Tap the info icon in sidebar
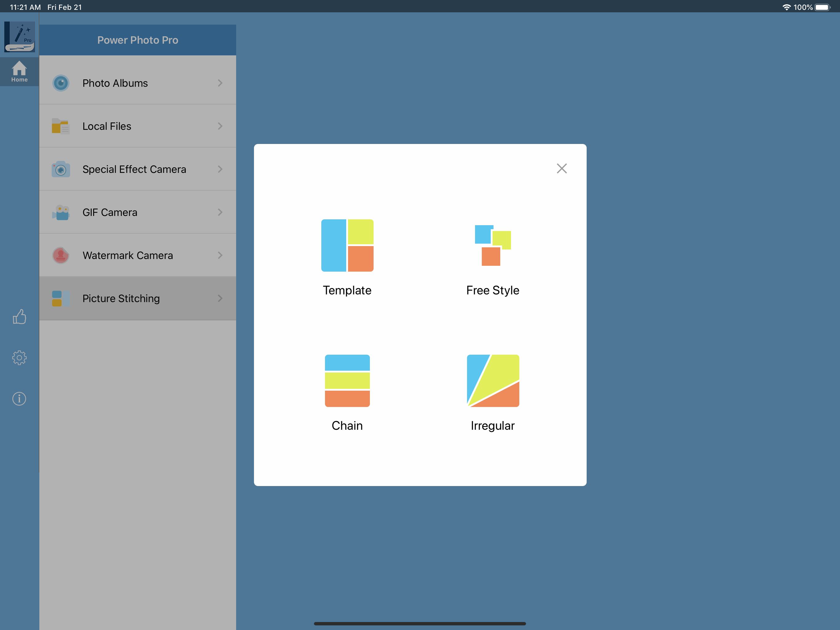The image size is (840, 630). [19, 399]
